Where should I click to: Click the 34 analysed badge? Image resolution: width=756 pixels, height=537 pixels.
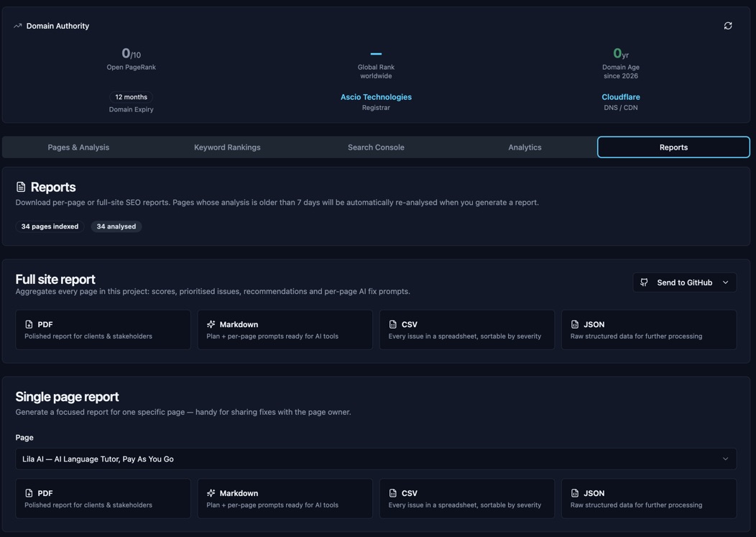click(116, 226)
